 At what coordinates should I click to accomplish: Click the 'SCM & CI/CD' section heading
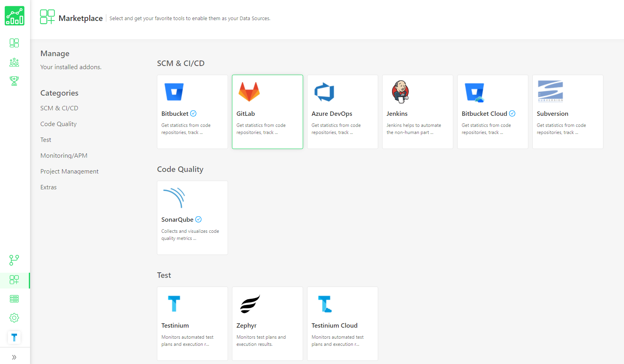(181, 63)
